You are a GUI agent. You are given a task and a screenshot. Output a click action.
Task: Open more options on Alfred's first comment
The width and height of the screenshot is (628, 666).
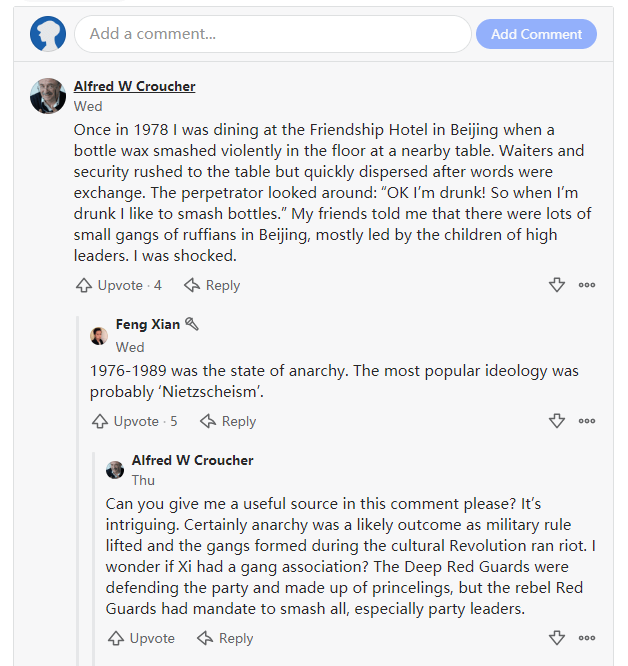point(587,285)
